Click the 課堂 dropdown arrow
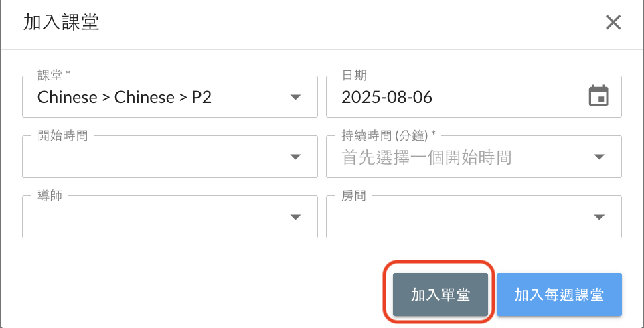Viewport: 644px width, 328px height. click(295, 97)
